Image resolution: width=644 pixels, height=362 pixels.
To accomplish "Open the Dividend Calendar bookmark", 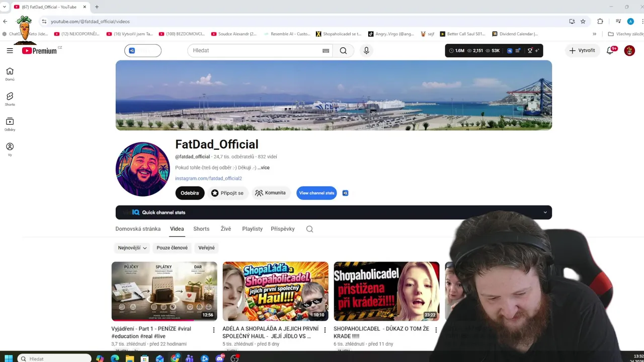I will (514, 34).
